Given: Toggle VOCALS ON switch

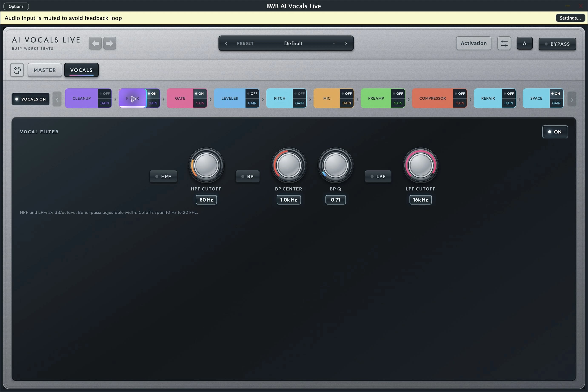Looking at the screenshot, I should point(30,99).
